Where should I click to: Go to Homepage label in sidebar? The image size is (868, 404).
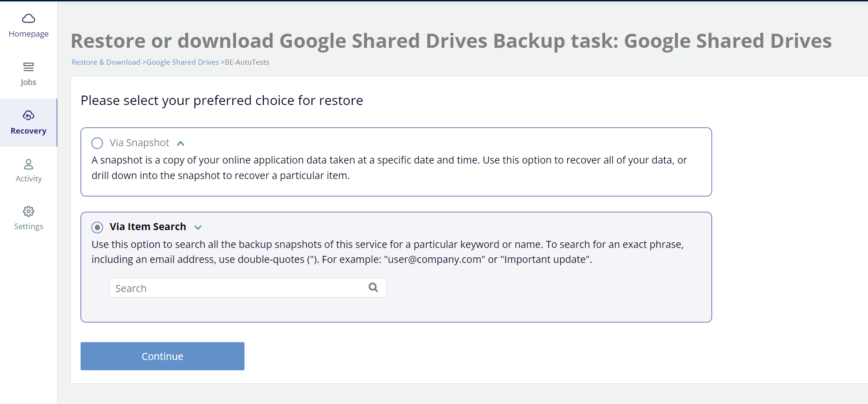(x=29, y=34)
